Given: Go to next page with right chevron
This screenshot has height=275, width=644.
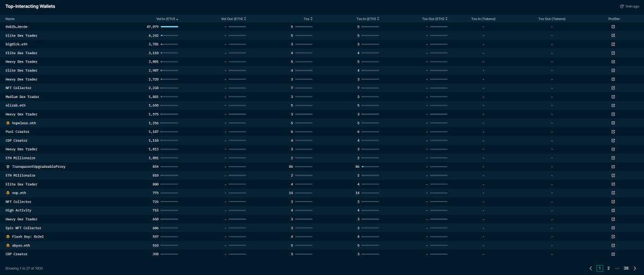Looking at the screenshot, I should pyautogui.click(x=635, y=268).
